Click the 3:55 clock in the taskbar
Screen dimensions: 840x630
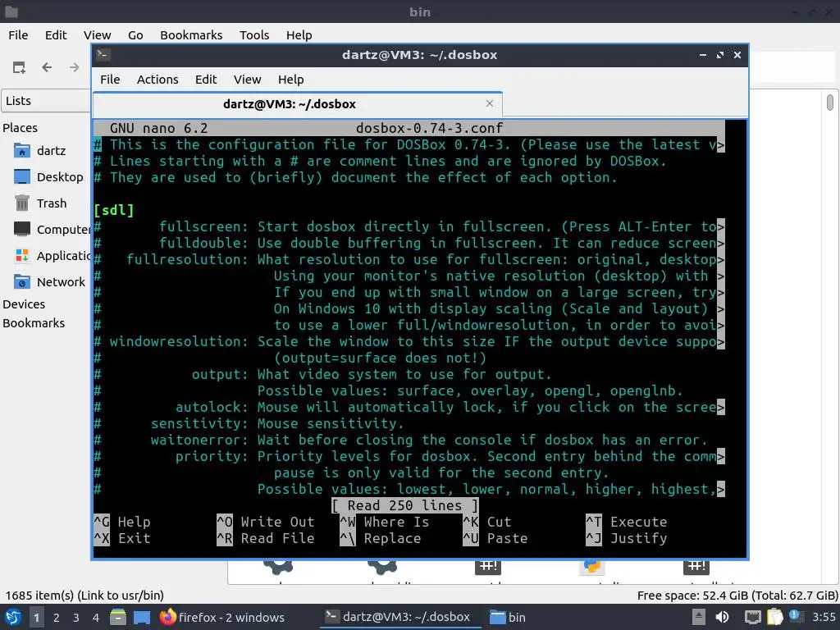(824, 617)
